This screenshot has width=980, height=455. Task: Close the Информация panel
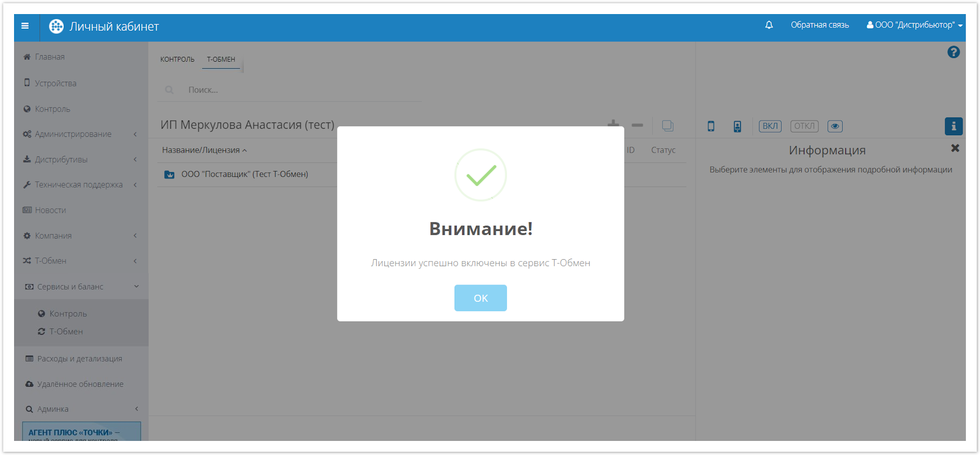(955, 148)
